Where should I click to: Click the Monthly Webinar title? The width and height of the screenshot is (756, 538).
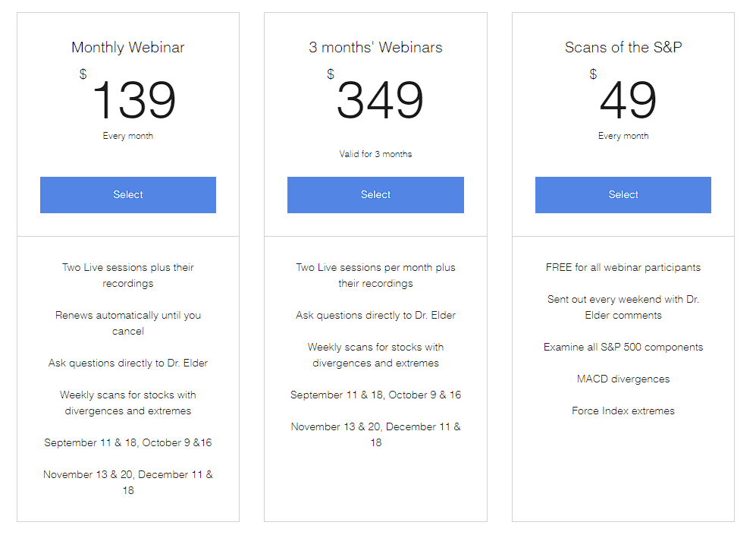click(x=127, y=47)
